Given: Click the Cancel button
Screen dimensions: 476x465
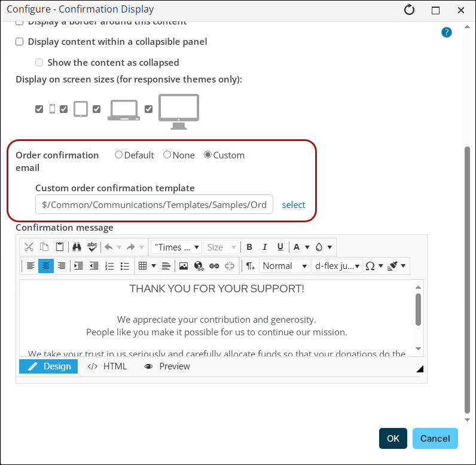Looking at the screenshot, I should [435, 438].
